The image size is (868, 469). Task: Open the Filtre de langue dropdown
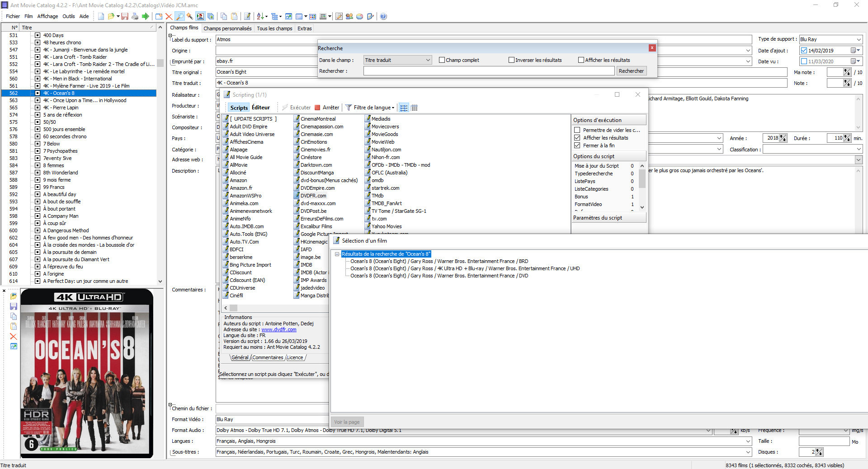[x=370, y=108]
